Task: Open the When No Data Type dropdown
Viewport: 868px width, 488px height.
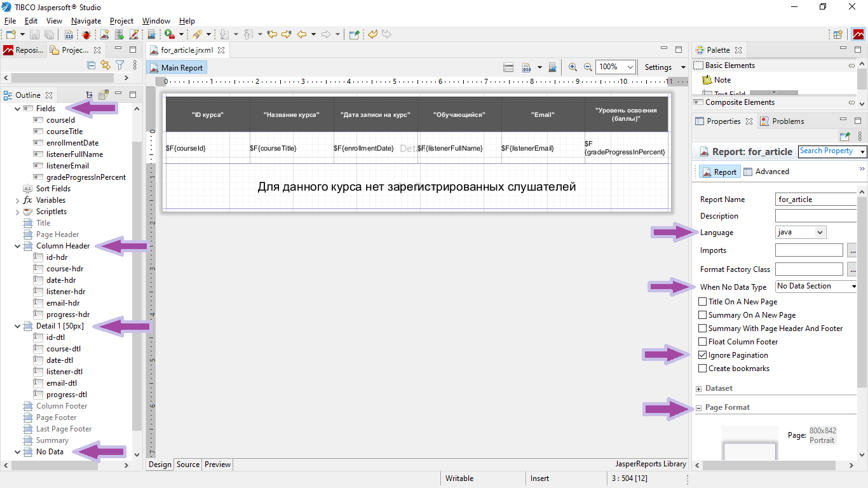Action: tap(817, 287)
